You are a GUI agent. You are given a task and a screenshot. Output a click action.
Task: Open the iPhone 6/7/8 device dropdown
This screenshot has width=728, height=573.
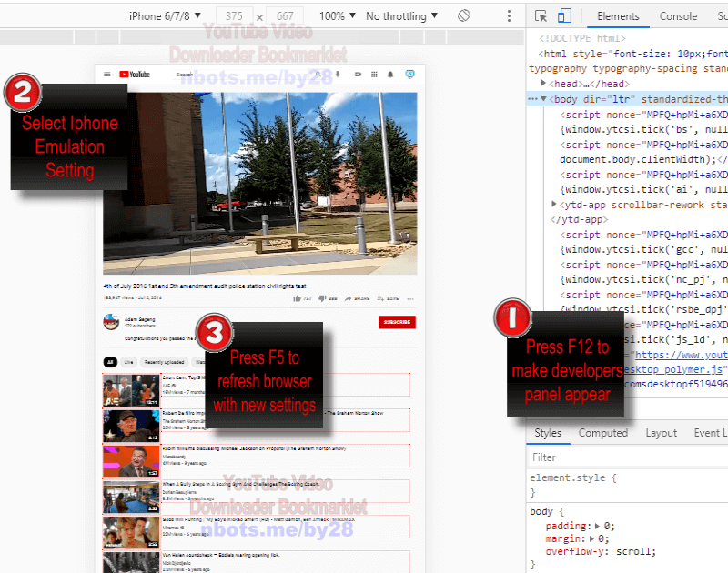click(165, 15)
